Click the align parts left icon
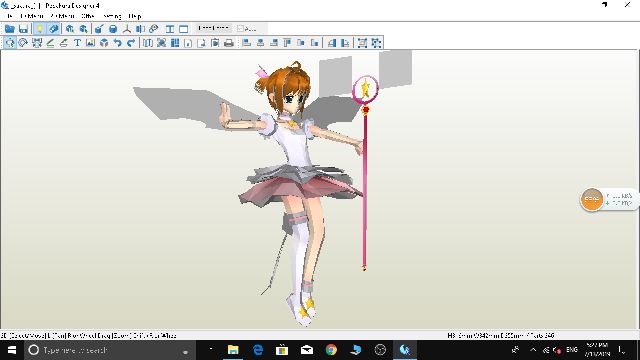Screen dimensions: 640x360 247,42
